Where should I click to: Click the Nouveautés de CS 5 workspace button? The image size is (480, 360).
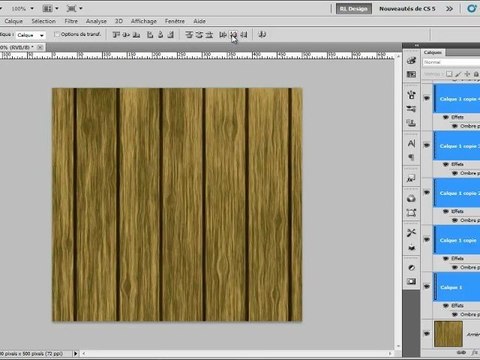click(407, 9)
